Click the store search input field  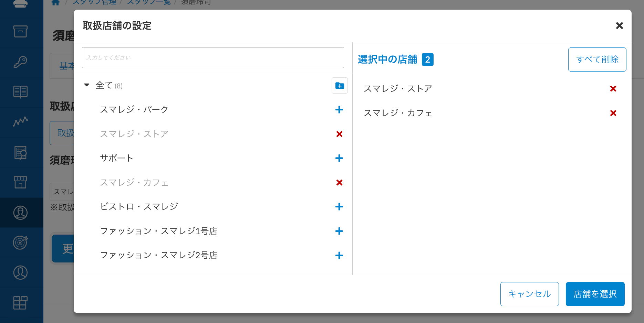click(213, 58)
